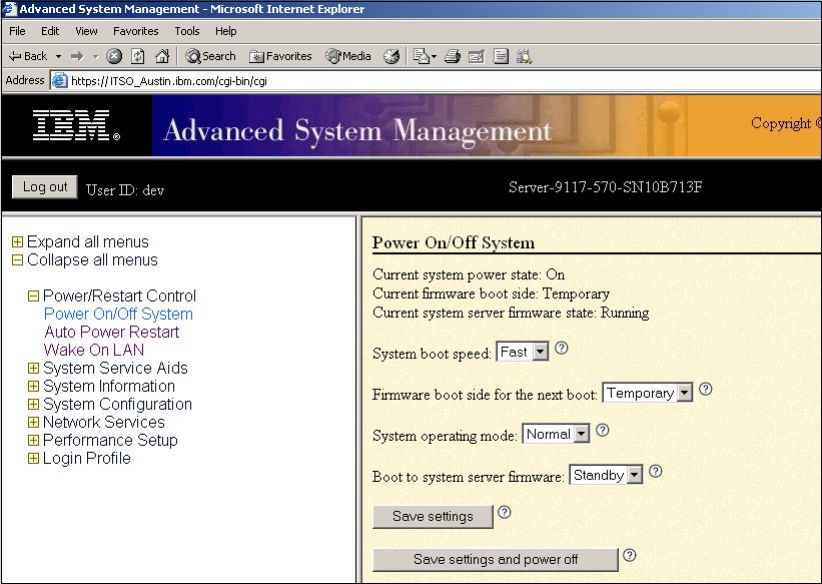
Task: Click the History icon in toolbar
Action: click(391, 56)
